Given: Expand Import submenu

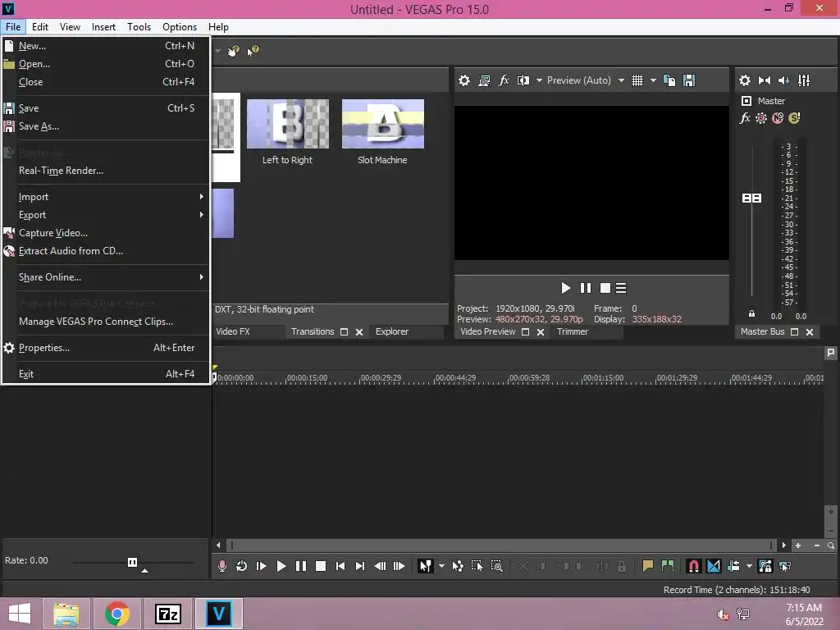Looking at the screenshot, I should point(106,197).
